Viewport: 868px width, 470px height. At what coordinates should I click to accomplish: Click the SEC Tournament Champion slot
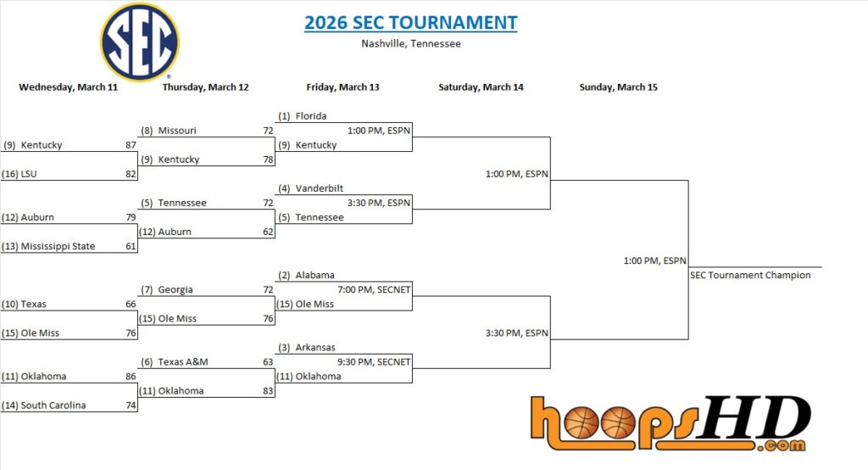(x=750, y=275)
